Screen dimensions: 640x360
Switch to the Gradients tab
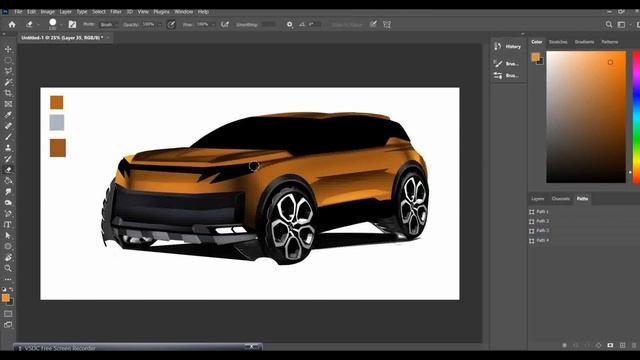pyautogui.click(x=584, y=42)
